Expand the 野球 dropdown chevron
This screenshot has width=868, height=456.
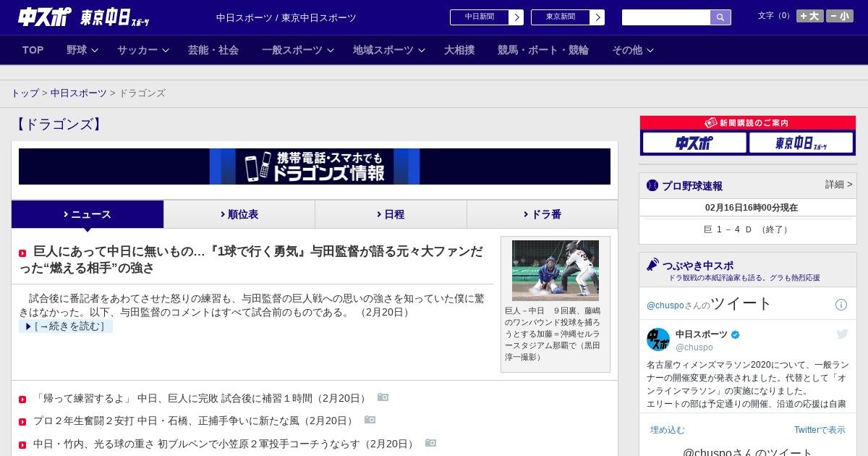point(95,50)
